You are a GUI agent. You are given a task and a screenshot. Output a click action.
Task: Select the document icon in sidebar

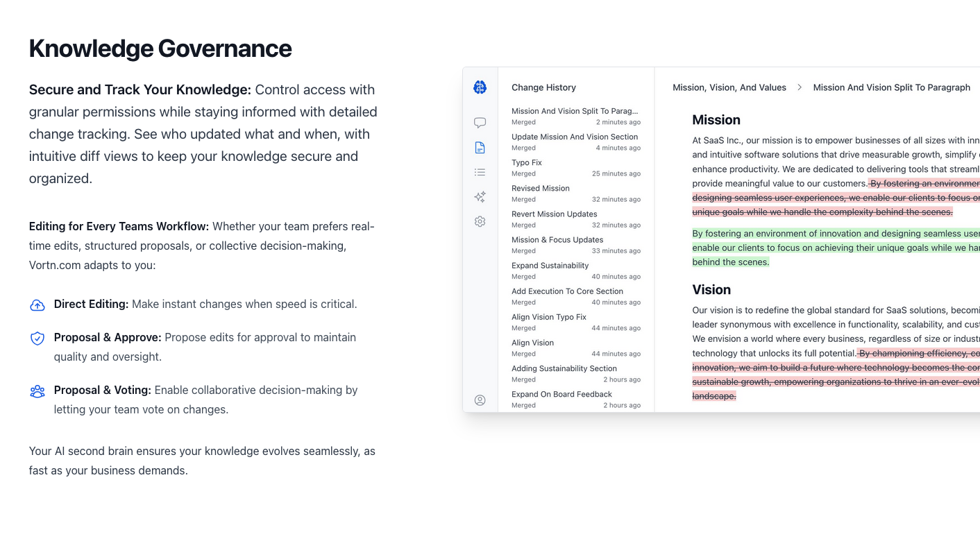(x=480, y=148)
